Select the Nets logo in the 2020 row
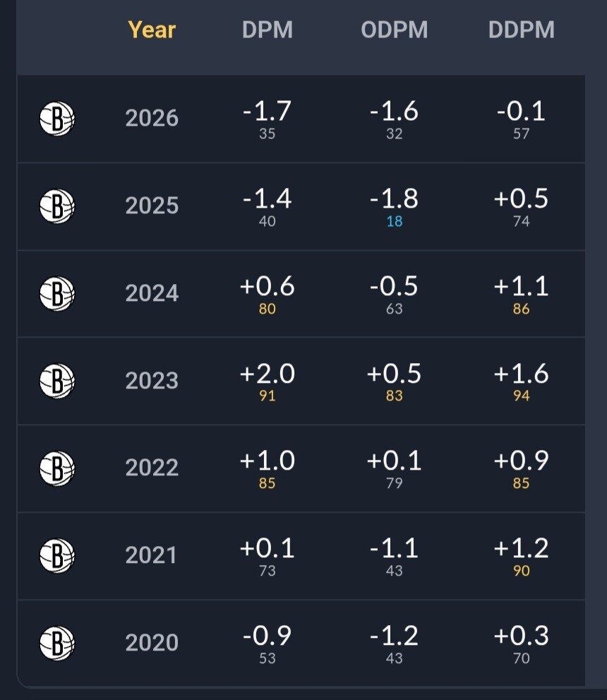 point(56,643)
